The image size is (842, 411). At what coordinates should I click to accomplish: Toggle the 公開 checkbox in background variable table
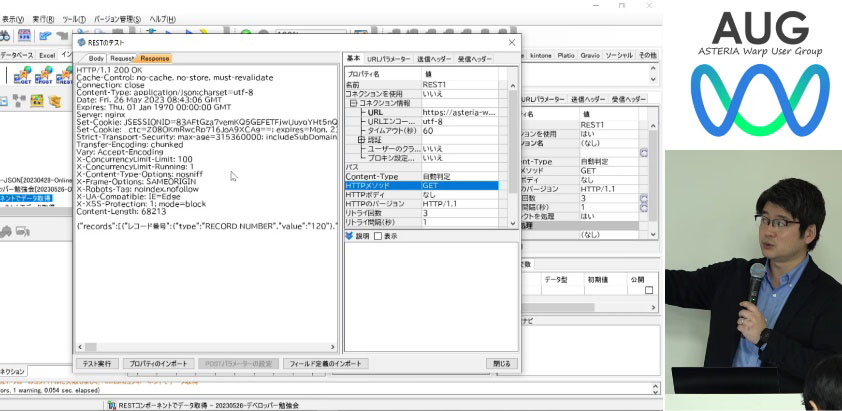click(649, 290)
